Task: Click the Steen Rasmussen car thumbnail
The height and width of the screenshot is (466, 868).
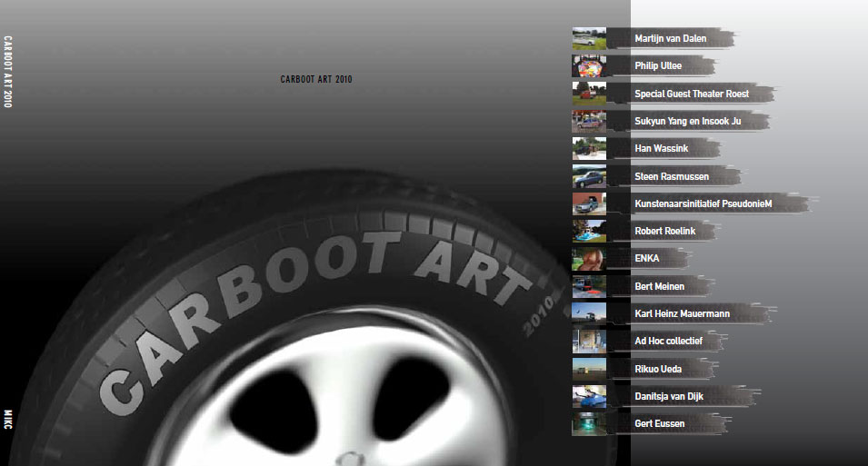Action: 589,176
